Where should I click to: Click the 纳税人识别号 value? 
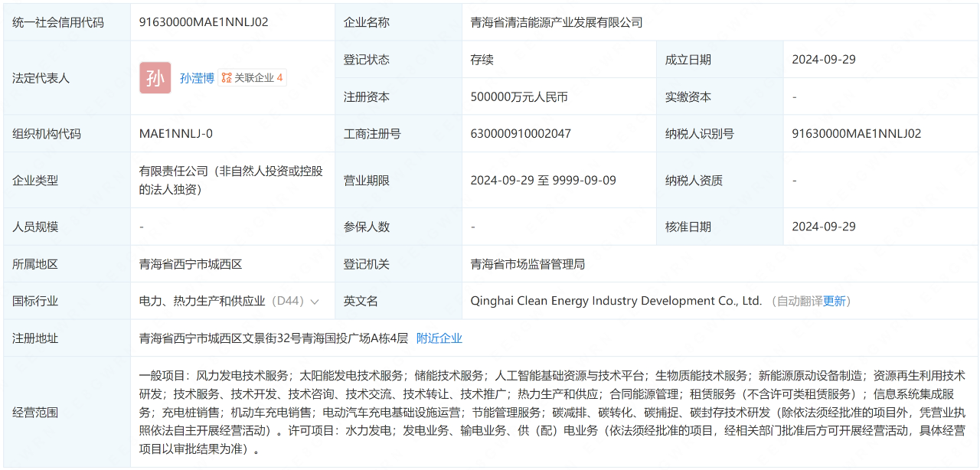coord(856,134)
